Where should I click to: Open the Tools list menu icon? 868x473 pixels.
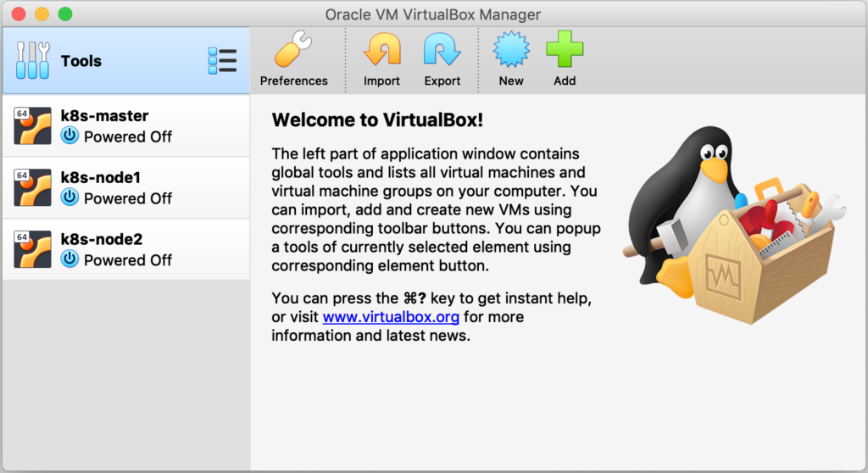point(223,60)
